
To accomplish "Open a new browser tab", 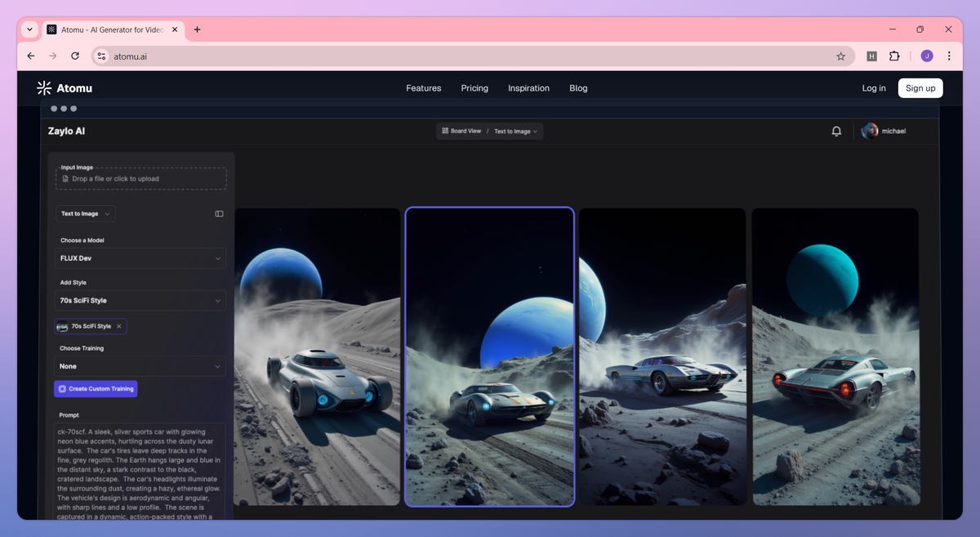I will click(197, 29).
